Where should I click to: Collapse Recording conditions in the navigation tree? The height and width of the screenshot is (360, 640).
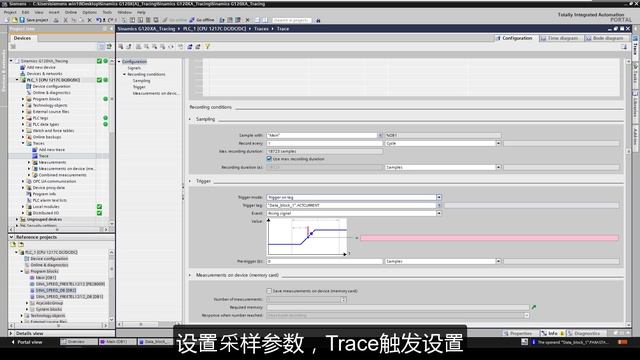(x=124, y=74)
